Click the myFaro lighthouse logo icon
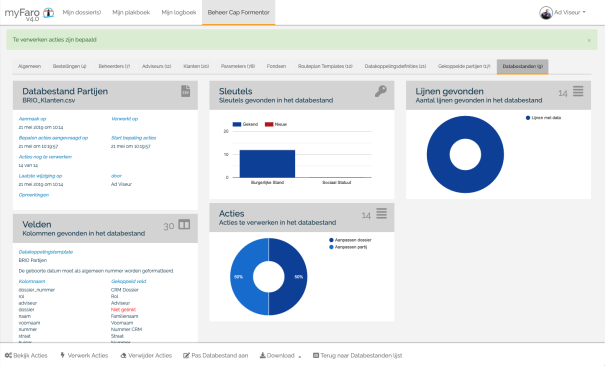Screen dimensions: 605x366 tap(48, 12)
